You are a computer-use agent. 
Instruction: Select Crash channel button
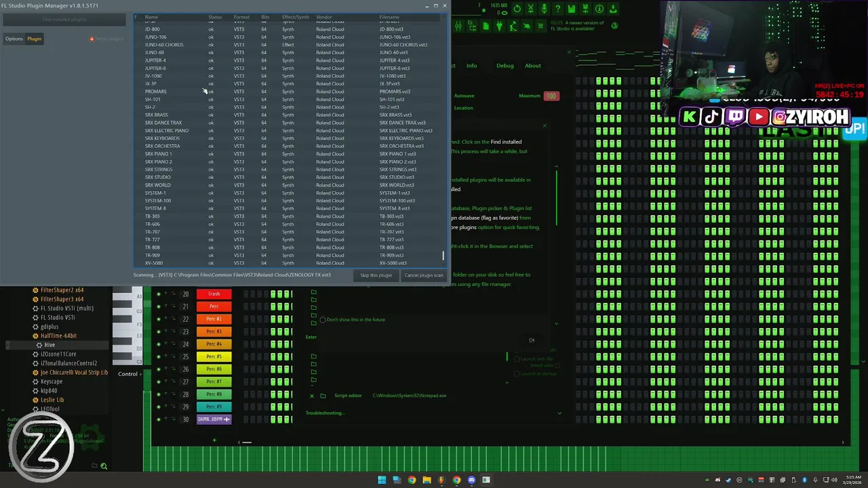(x=214, y=294)
